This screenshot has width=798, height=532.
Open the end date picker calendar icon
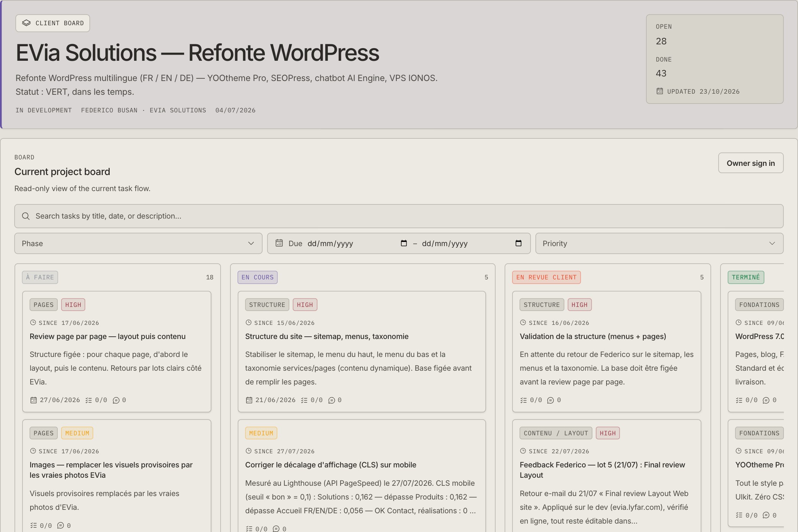518,243
